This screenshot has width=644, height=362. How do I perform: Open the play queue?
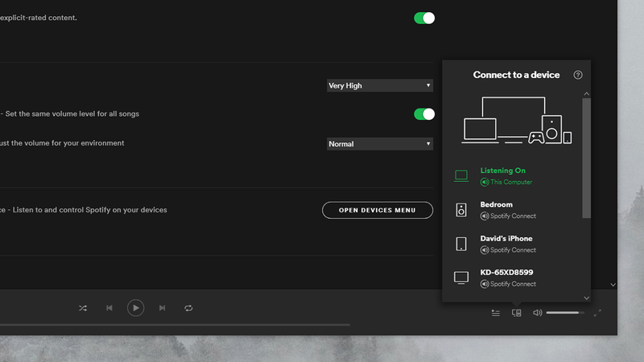(496, 313)
